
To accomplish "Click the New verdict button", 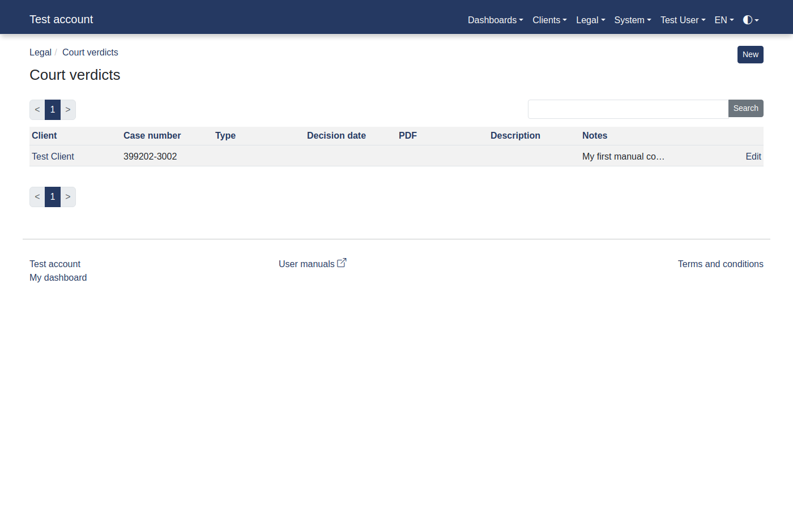I will (x=750, y=54).
